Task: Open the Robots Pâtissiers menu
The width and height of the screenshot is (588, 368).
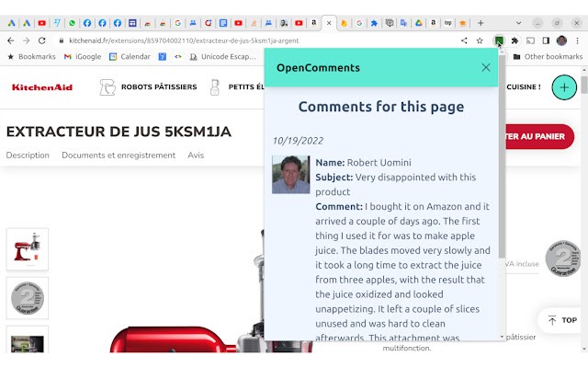Action: click(x=159, y=86)
